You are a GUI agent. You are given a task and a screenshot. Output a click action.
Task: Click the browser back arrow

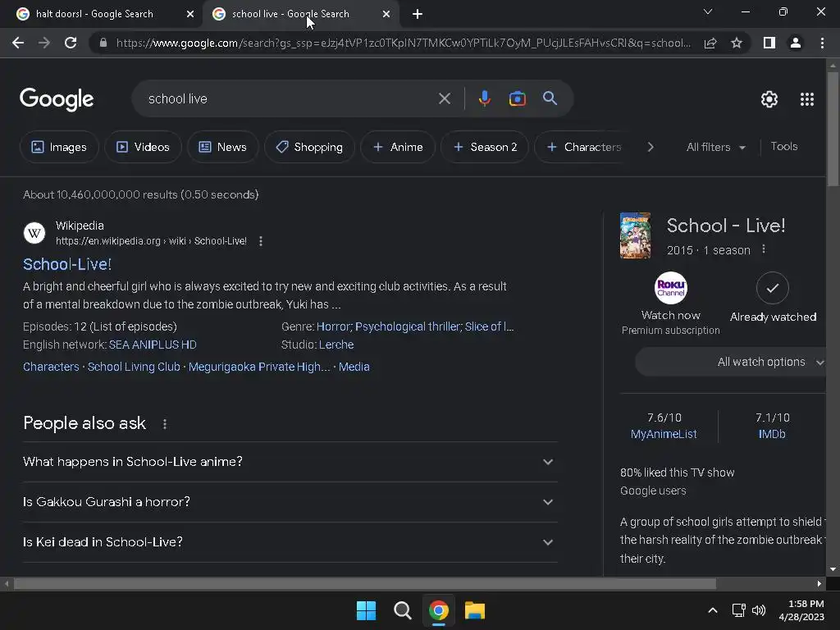18,43
